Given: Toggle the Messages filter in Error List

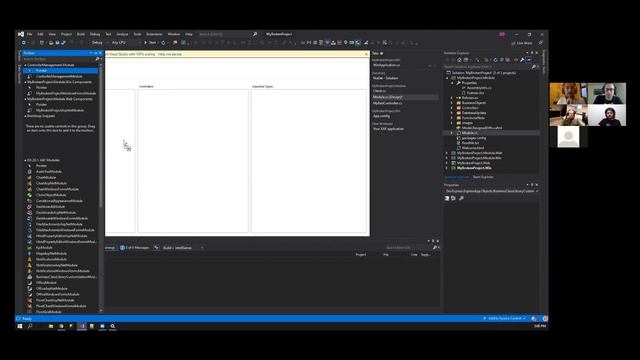Looking at the screenshot, I should pos(134,248).
